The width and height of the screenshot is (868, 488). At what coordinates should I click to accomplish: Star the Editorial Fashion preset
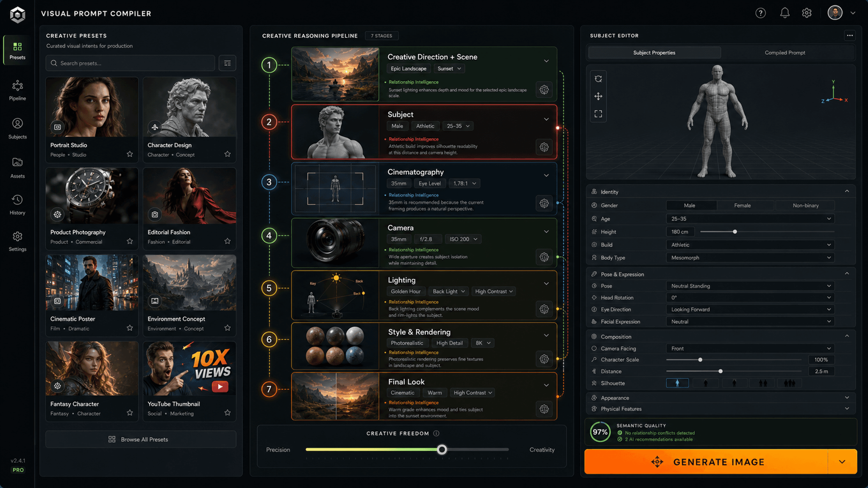click(228, 241)
